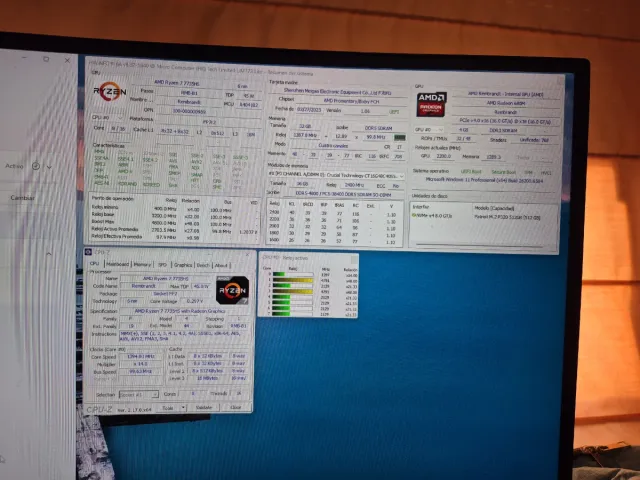640x480 pixels.
Task: Open the Graphics tab in CPU-Z
Action: (180, 264)
